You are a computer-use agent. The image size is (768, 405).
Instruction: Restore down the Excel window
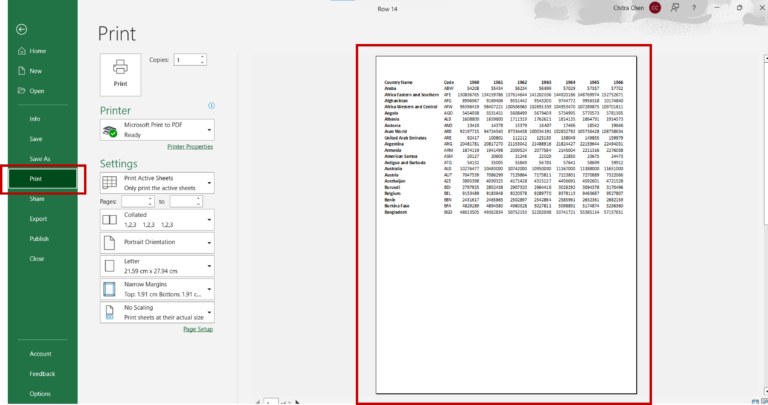(x=739, y=8)
